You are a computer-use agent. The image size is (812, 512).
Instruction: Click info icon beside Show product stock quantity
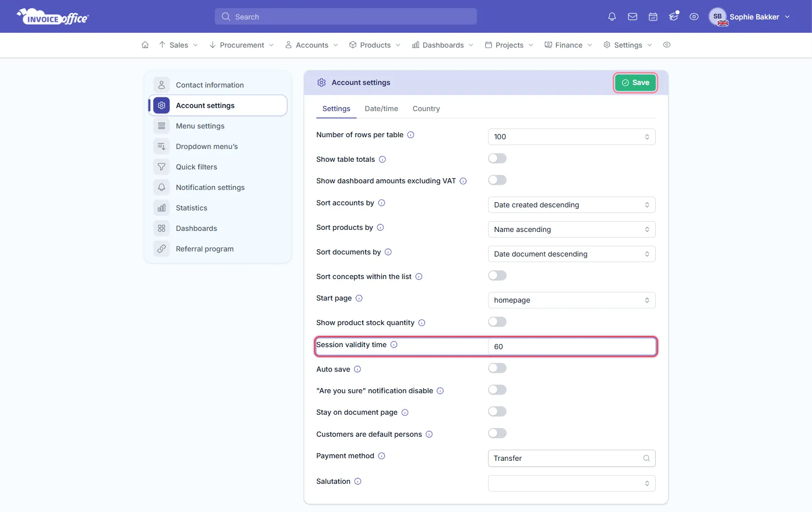422,323
